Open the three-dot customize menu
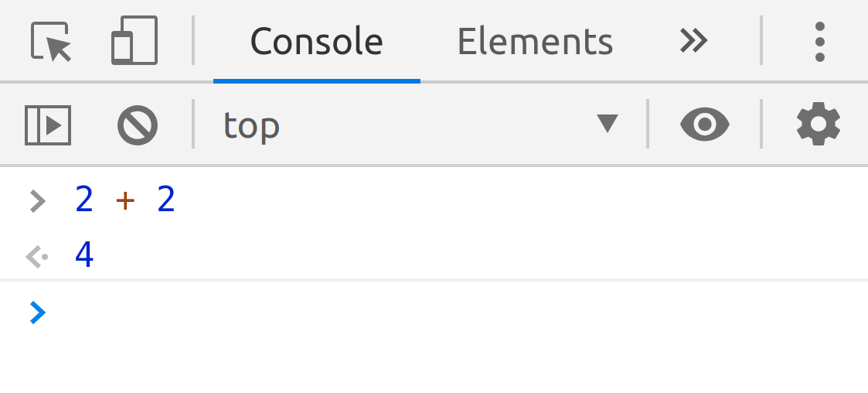Image resolution: width=868 pixels, height=393 pixels. click(819, 41)
